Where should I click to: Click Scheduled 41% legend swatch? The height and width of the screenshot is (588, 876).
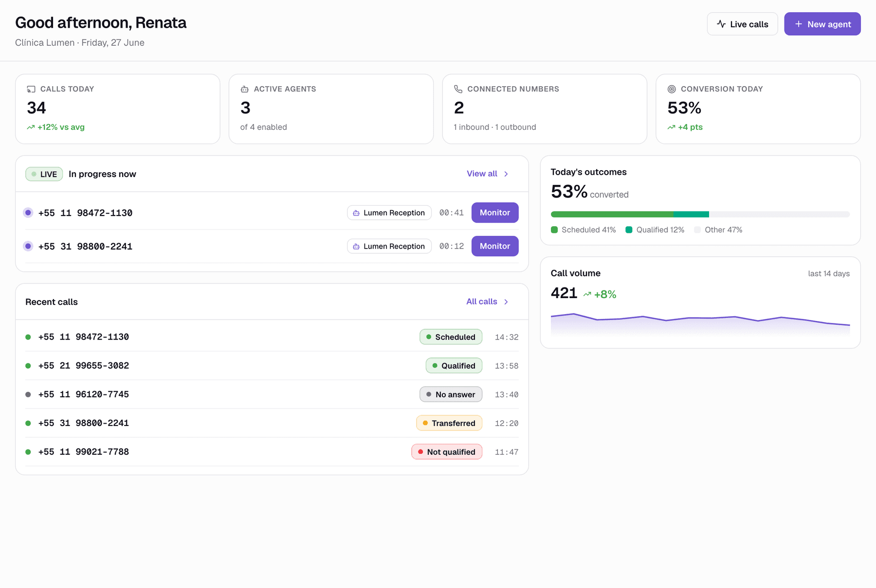coord(554,230)
